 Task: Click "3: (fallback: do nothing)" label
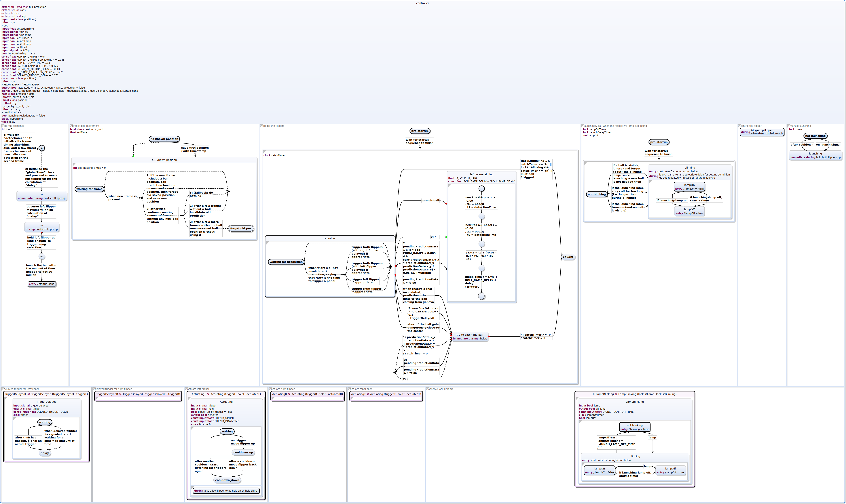pyautogui.click(x=202, y=194)
